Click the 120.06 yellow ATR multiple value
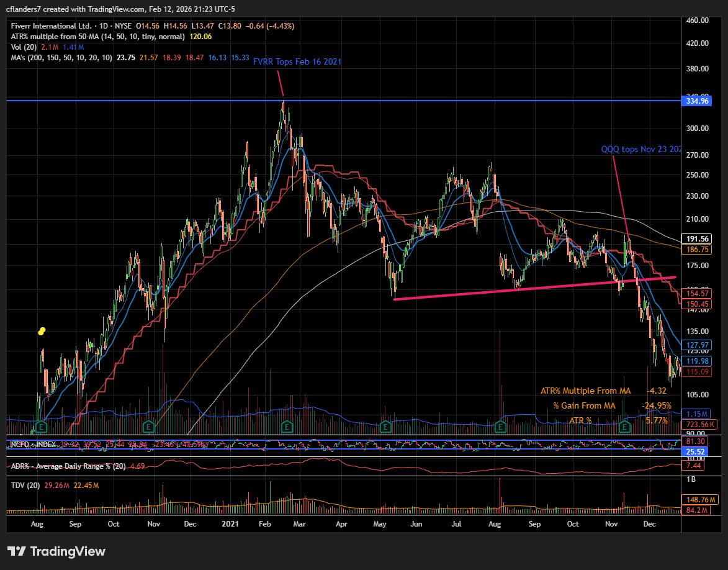The height and width of the screenshot is (570, 728). click(x=200, y=37)
